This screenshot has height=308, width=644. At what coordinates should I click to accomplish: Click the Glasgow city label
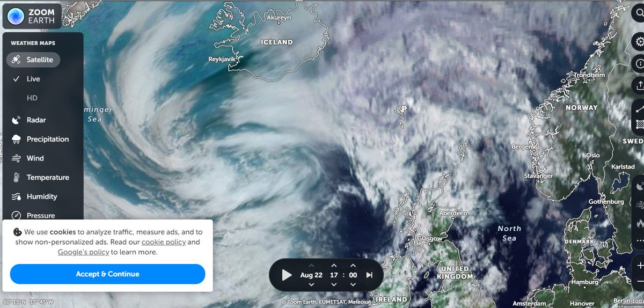[430, 239]
